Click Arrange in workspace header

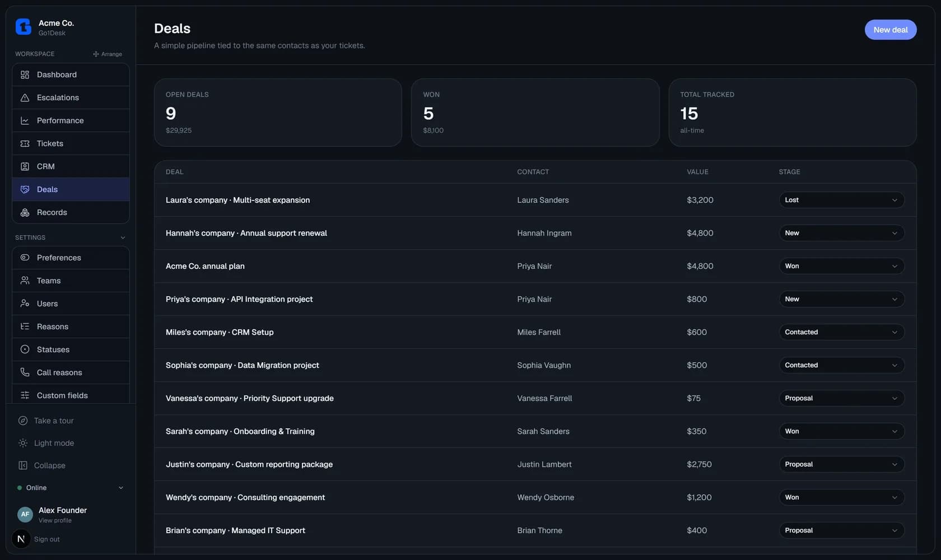(x=108, y=54)
